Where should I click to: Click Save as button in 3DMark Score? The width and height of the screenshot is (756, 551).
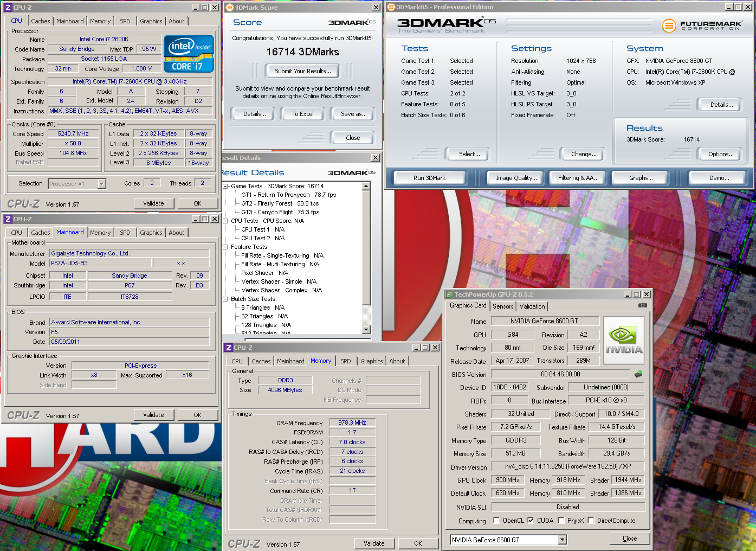[x=354, y=114]
